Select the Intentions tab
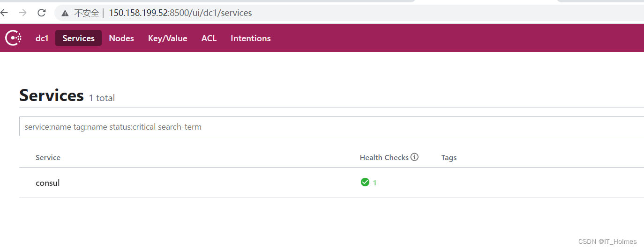 coord(250,38)
